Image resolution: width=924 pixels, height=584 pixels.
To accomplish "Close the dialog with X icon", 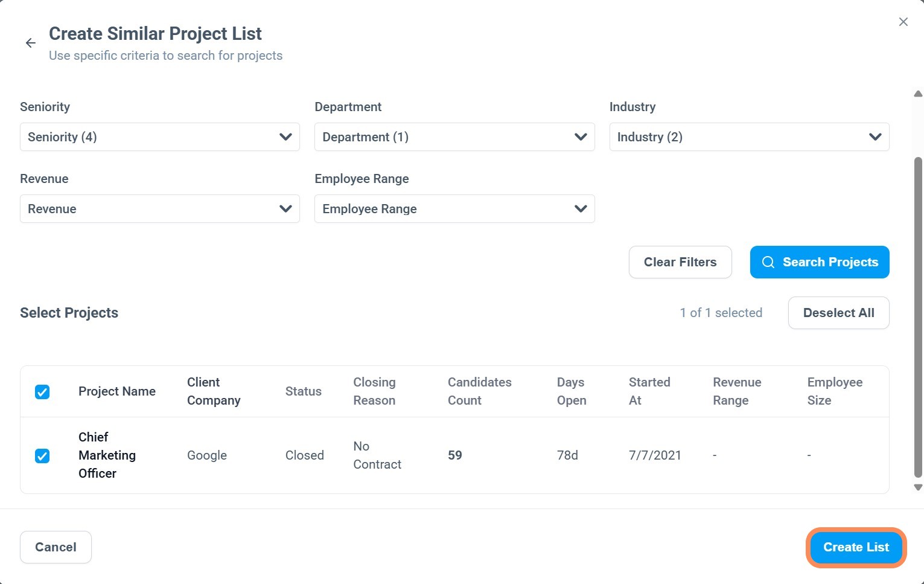I will click(903, 22).
